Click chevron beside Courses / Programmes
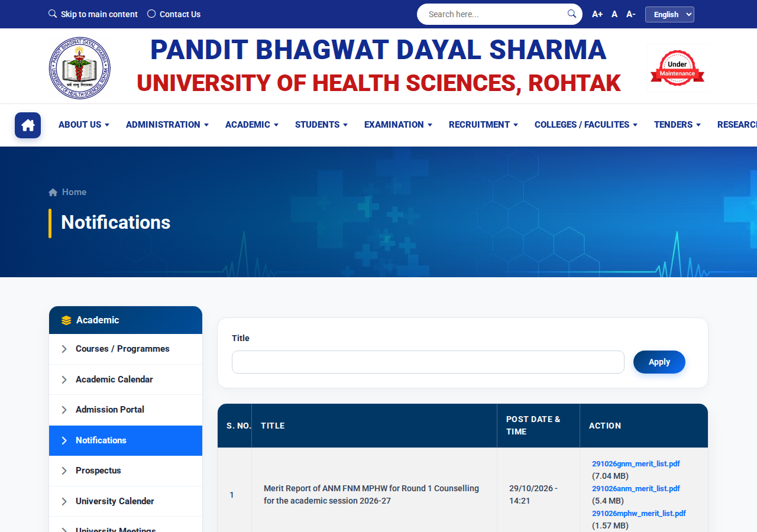Screen dimensions: 757x532 tap(64, 349)
